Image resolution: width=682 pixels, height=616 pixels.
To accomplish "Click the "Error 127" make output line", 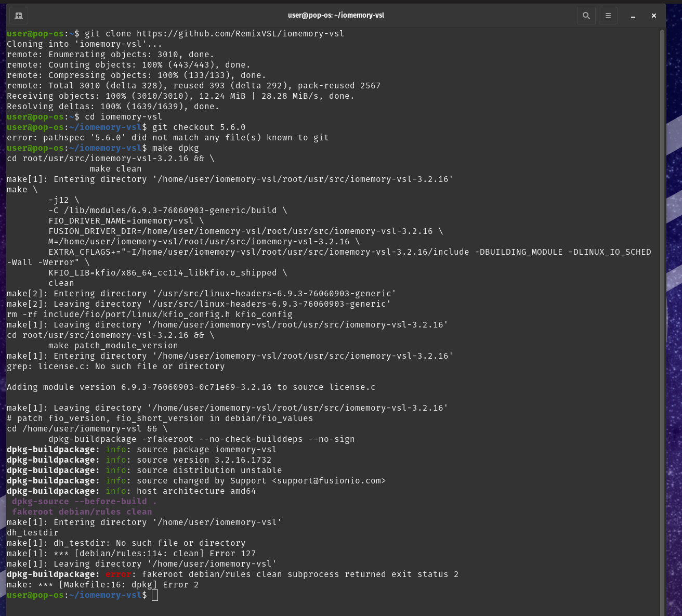I will click(131, 554).
